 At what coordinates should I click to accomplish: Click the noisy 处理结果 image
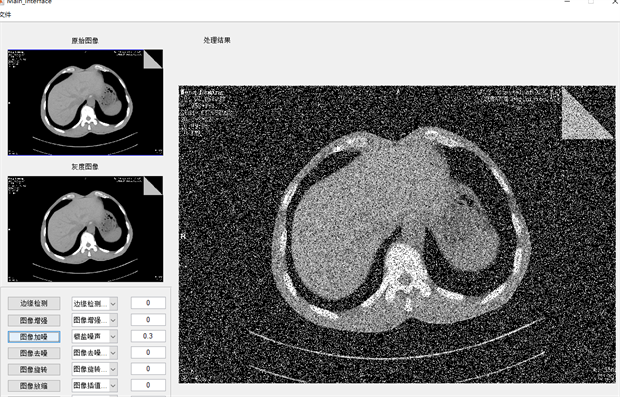pyautogui.click(x=397, y=234)
